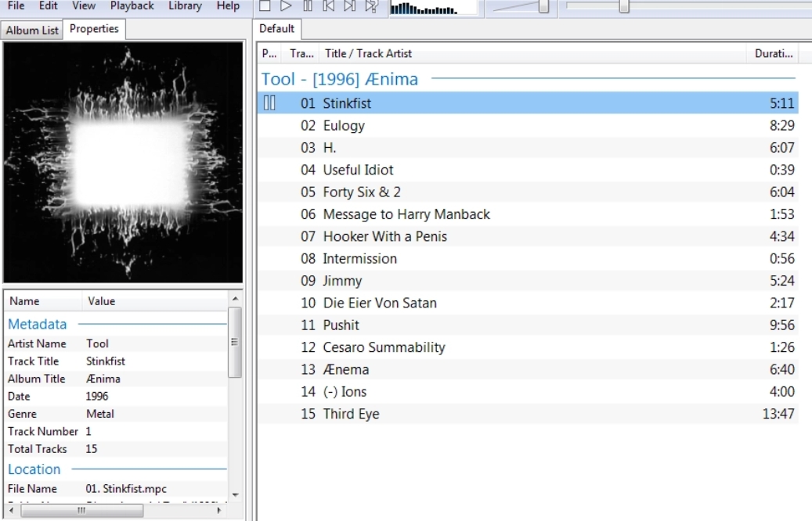Click the Playing column header
Viewport: 812px width, 521px height.
(x=269, y=53)
